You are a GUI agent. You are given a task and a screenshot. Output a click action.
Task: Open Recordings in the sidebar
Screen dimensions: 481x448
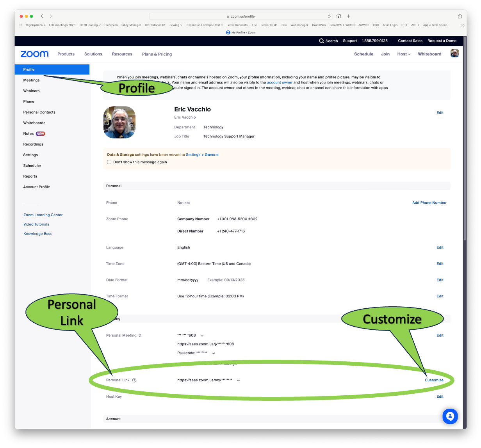pyautogui.click(x=33, y=144)
